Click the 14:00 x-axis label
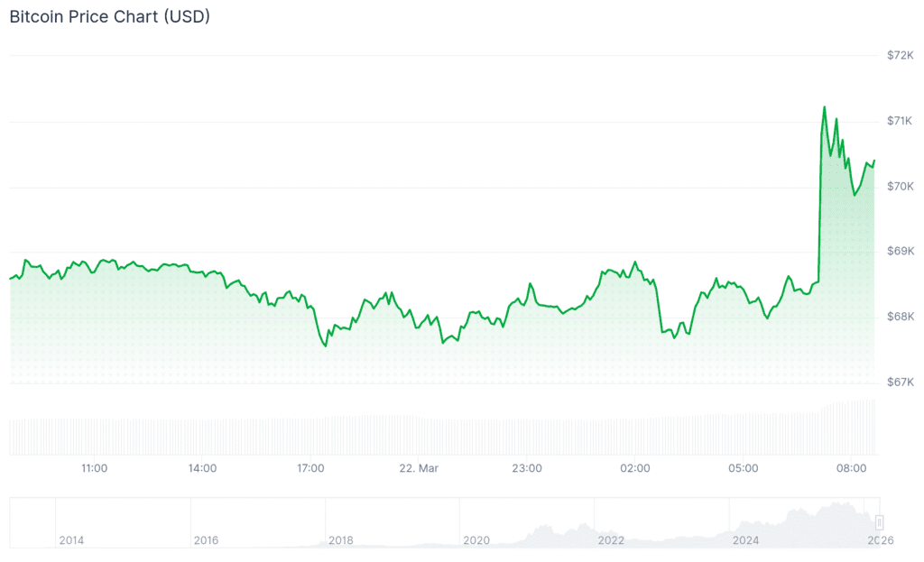The width and height of the screenshot is (924, 562). 203,469
